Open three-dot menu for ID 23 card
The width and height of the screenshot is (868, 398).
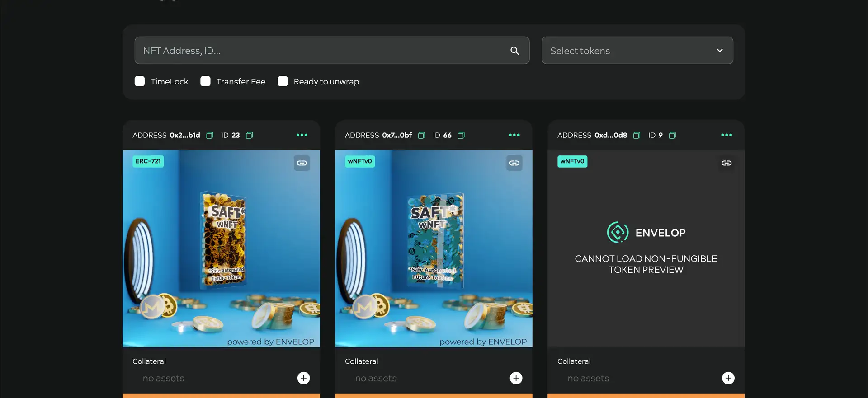point(302,135)
